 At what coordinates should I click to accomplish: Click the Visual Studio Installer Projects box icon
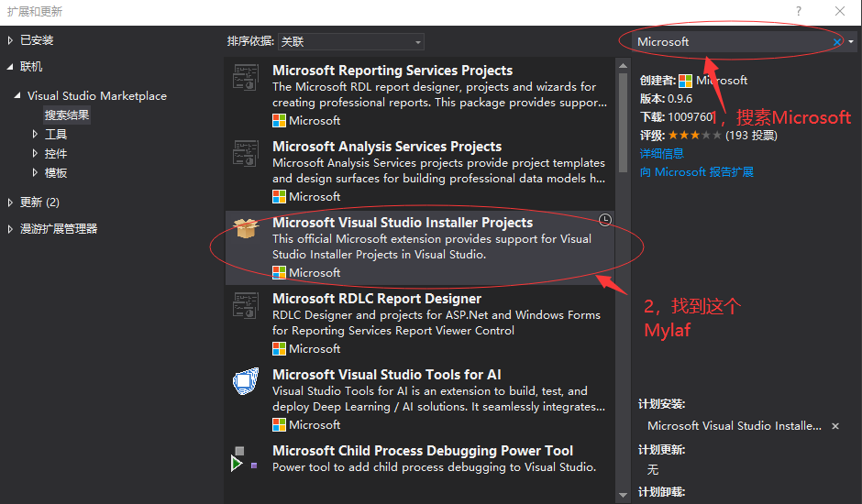point(246,229)
